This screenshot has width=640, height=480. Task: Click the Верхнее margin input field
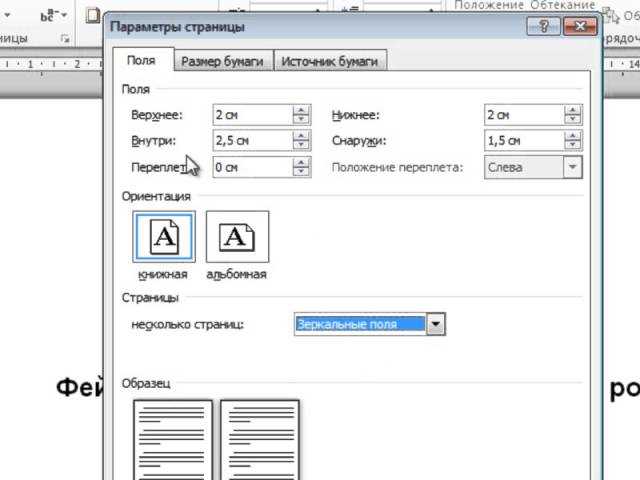tap(252, 115)
